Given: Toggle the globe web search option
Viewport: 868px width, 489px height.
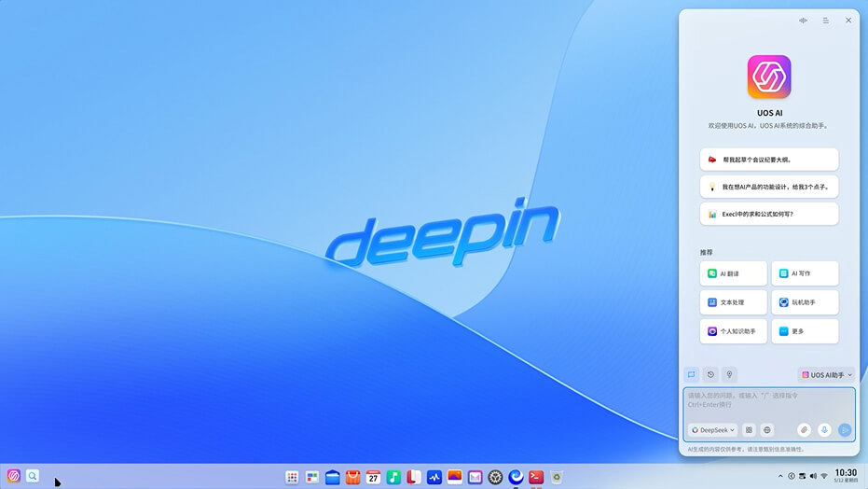Looking at the screenshot, I should click(x=767, y=430).
